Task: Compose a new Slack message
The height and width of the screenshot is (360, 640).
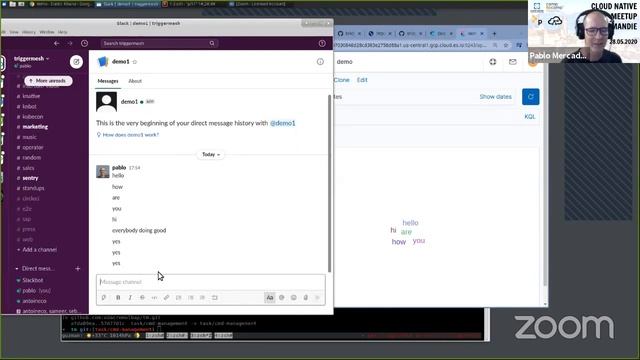Action: click(x=76, y=62)
